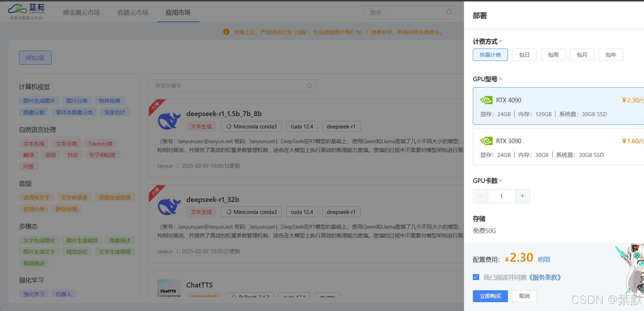Click the NVIDIA icon for RTX 4090
The height and width of the screenshot is (311, 644).
[x=486, y=100]
